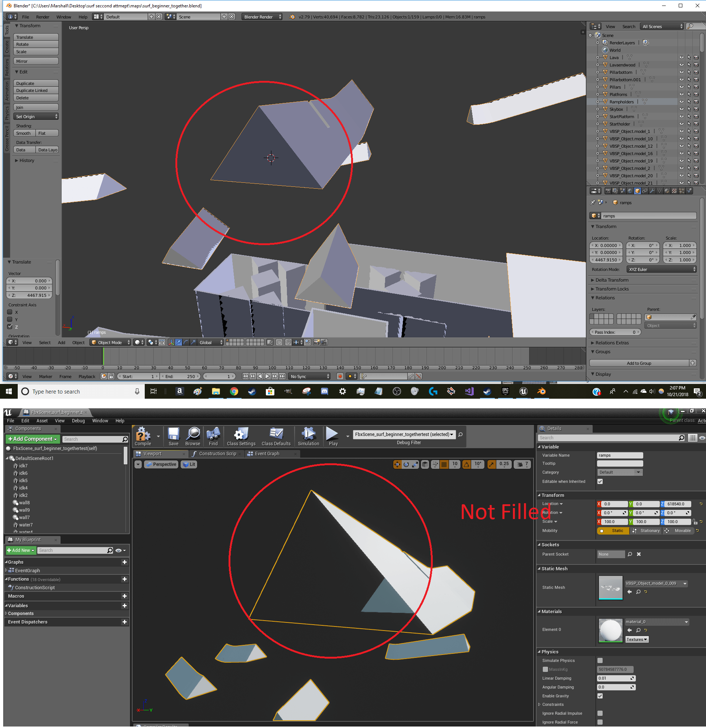
Task: Open Blender Window menu
Action: point(64,17)
